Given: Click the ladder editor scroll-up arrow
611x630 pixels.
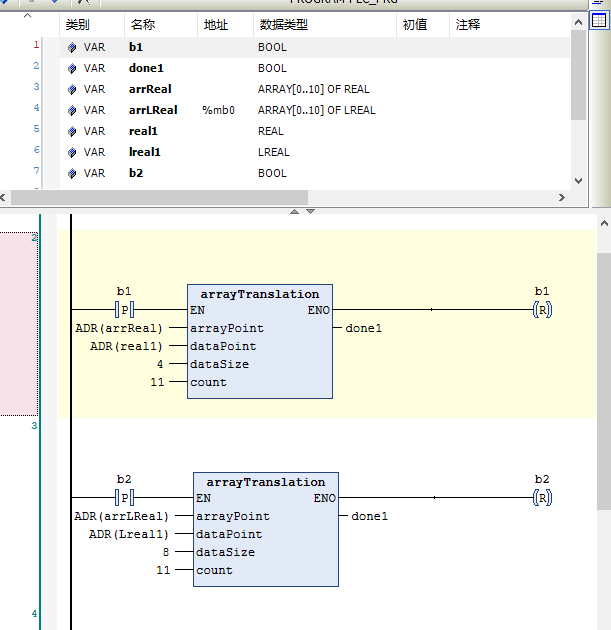Looking at the screenshot, I should point(604,223).
